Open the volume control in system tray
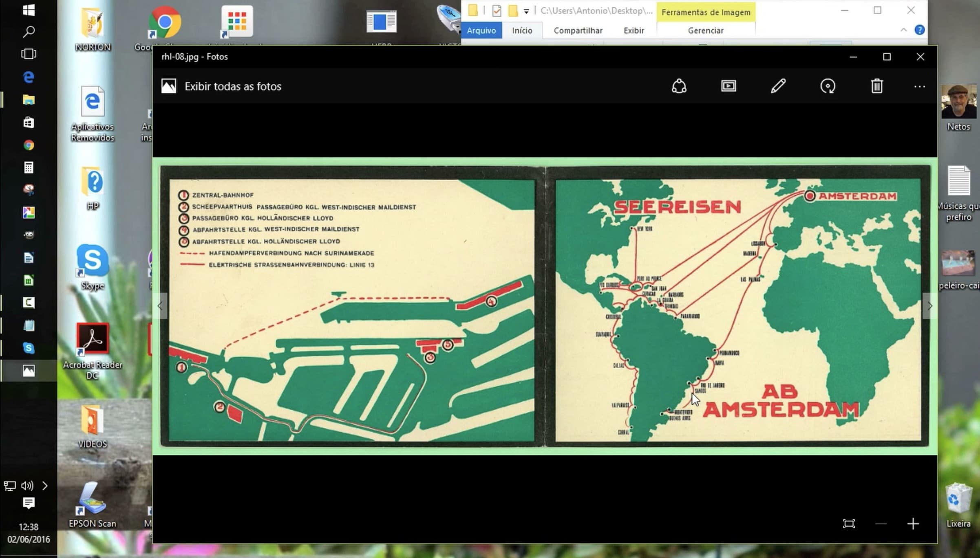 click(x=27, y=486)
